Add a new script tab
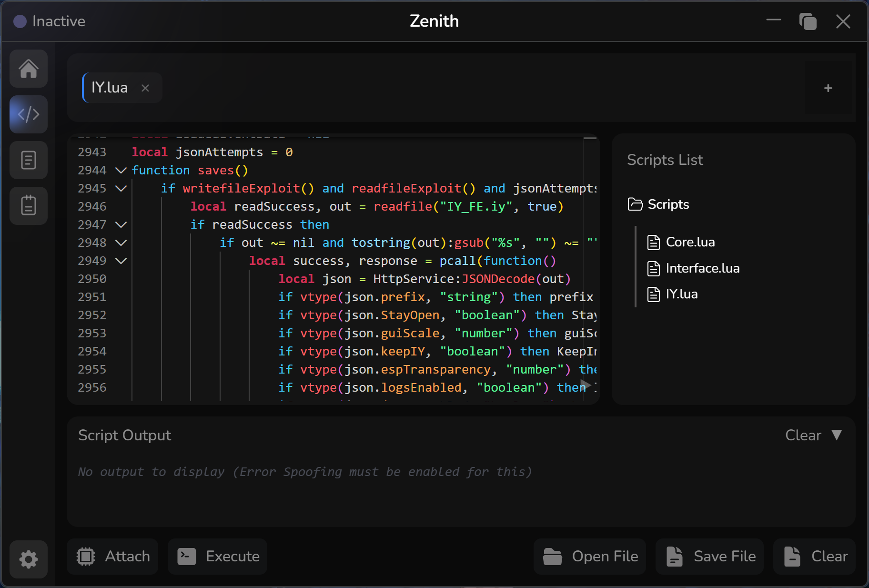Viewport: 869px width, 588px height. click(x=828, y=88)
